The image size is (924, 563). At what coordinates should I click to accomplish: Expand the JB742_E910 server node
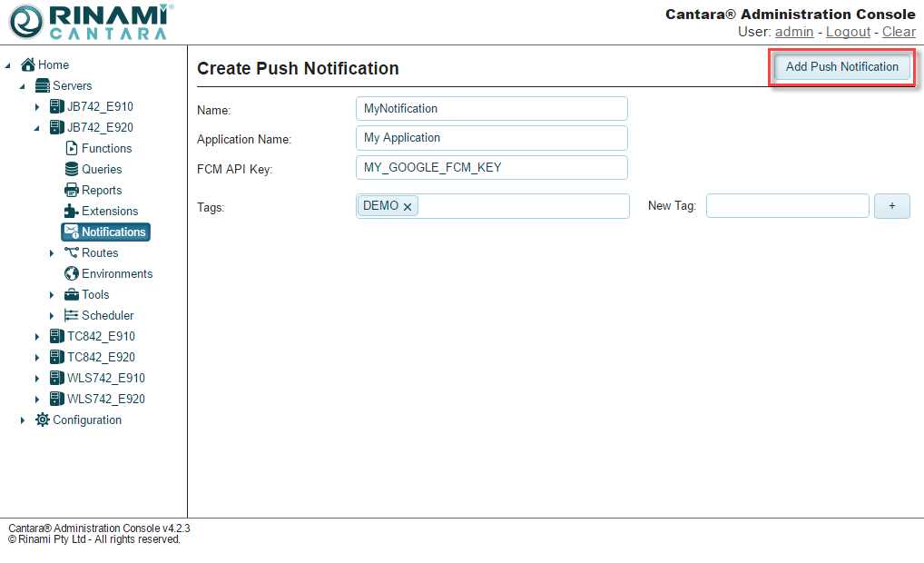coord(37,107)
